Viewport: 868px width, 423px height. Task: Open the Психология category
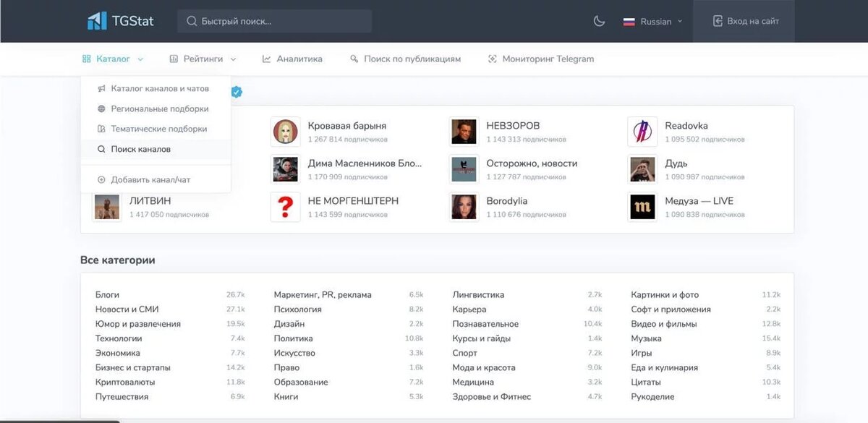point(297,309)
